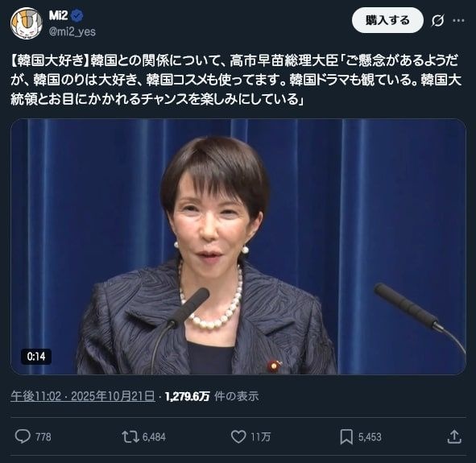The width and height of the screenshot is (476, 463).
Task: Open the @mi2_yes handle link
Action: pyautogui.click(x=72, y=31)
